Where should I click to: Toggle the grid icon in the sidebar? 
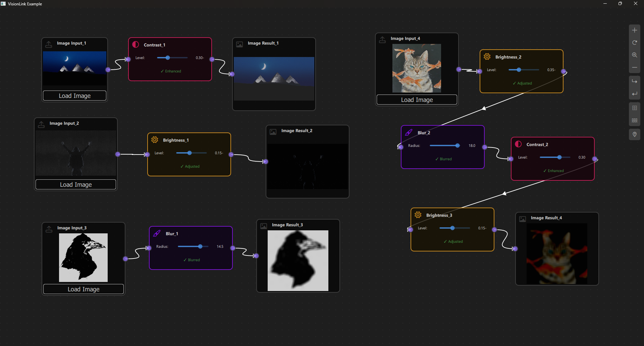point(635,108)
